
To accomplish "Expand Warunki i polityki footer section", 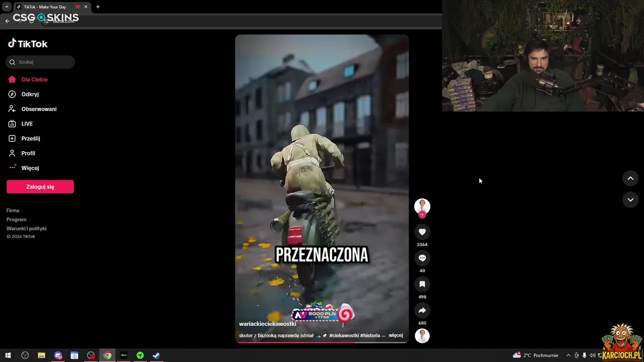I will 26,229.
